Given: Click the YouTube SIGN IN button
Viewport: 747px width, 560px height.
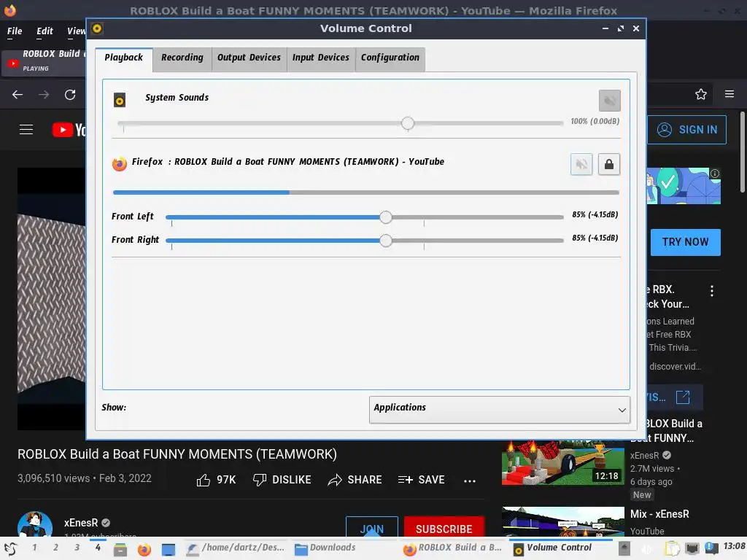Looking at the screenshot, I should pyautogui.click(x=686, y=130).
